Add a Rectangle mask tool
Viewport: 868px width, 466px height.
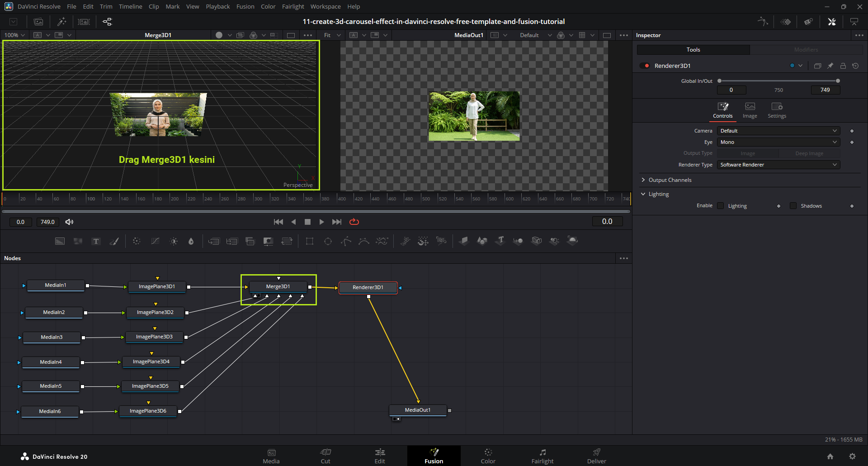tap(310, 241)
